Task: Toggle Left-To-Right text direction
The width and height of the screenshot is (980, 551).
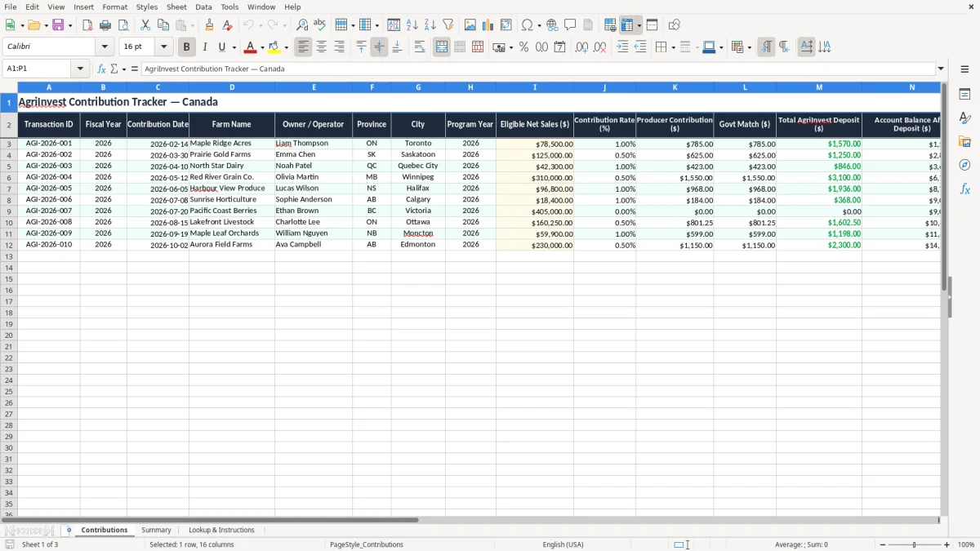Action: [766, 47]
